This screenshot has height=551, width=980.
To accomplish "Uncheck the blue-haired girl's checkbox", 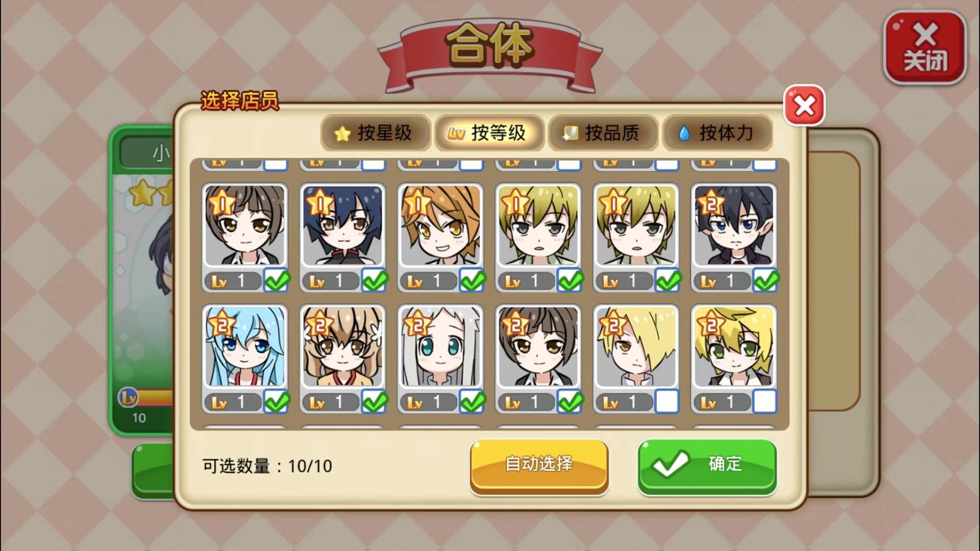I will 276,402.
